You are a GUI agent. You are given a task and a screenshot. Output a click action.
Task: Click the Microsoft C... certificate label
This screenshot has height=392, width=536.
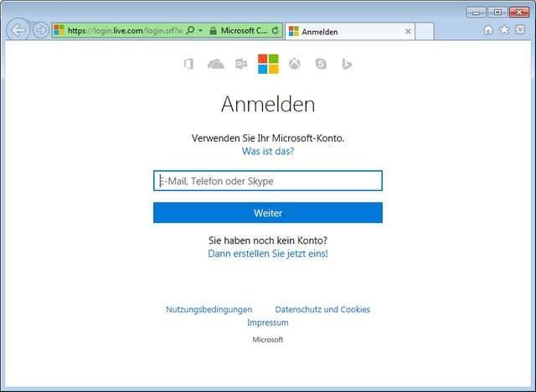coord(244,31)
